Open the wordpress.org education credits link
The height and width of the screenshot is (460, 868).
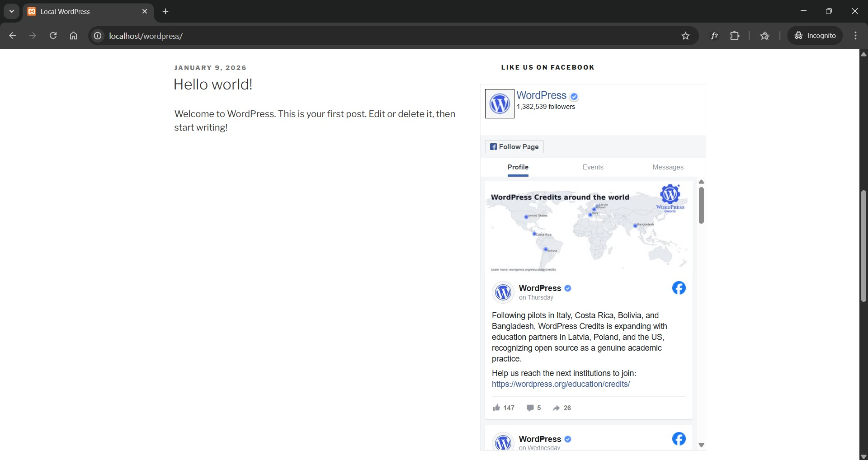(x=561, y=384)
